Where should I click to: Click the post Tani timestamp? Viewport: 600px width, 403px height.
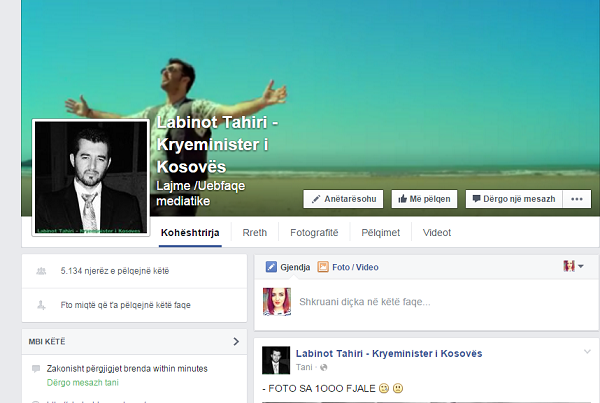[304, 367]
